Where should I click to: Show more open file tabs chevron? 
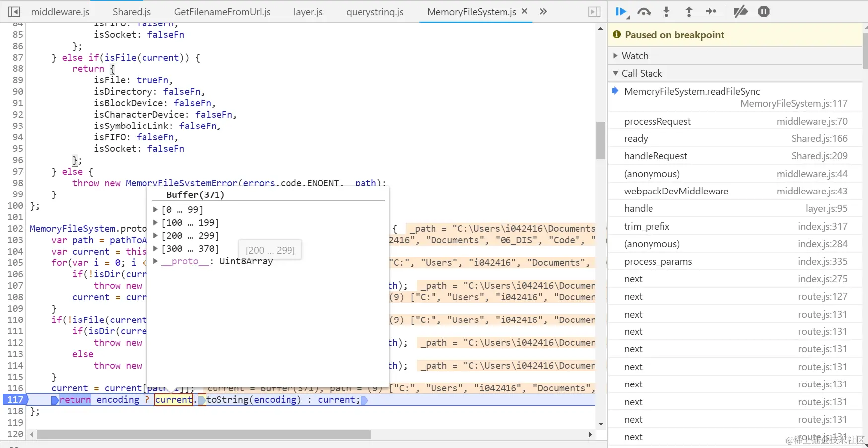coord(543,11)
